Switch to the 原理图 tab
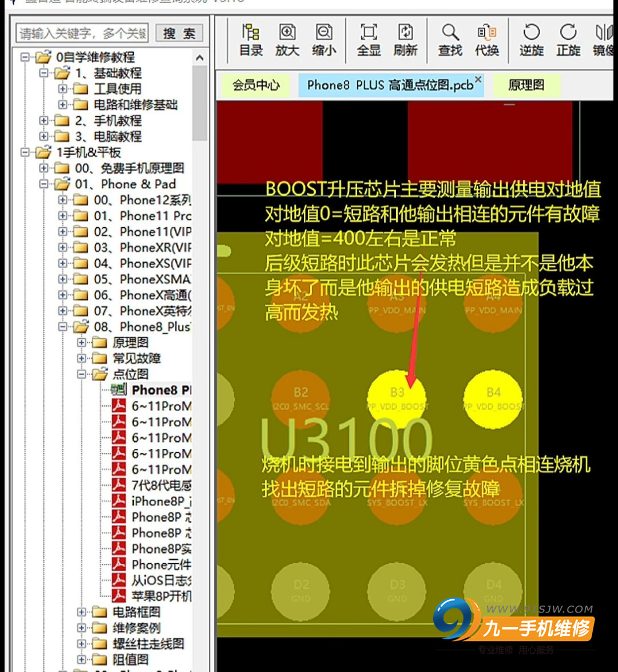The image size is (618, 672). pyautogui.click(x=526, y=85)
